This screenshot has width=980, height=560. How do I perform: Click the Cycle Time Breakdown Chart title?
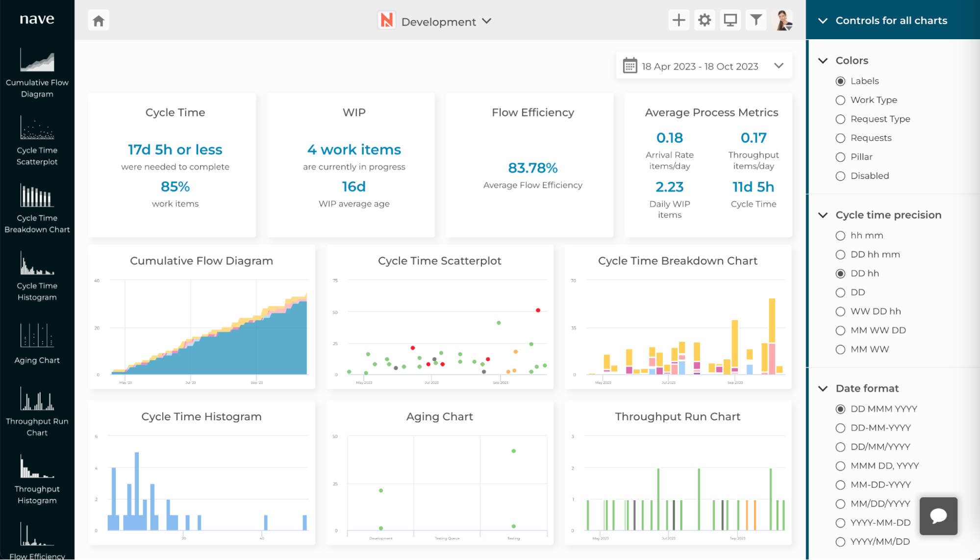pos(678,261)
